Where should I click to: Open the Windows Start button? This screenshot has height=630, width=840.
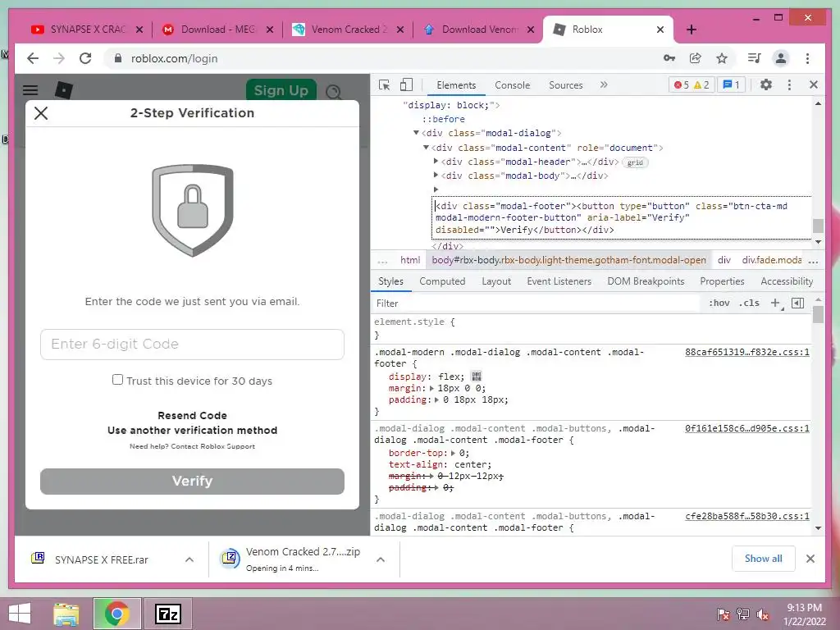tap(20, 614)
